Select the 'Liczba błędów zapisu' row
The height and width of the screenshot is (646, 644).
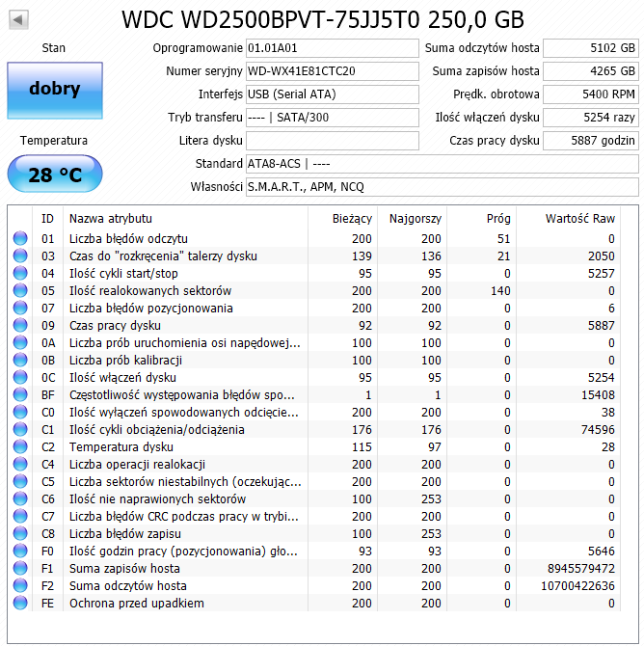coord(314,533)
